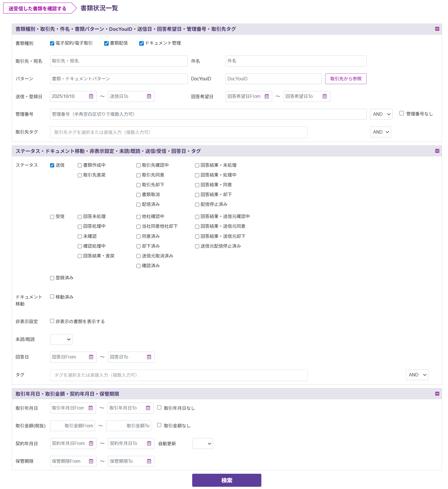Tick the 移動済み checkbox
This screenshot has width=448, height=489.
(52, 297)
